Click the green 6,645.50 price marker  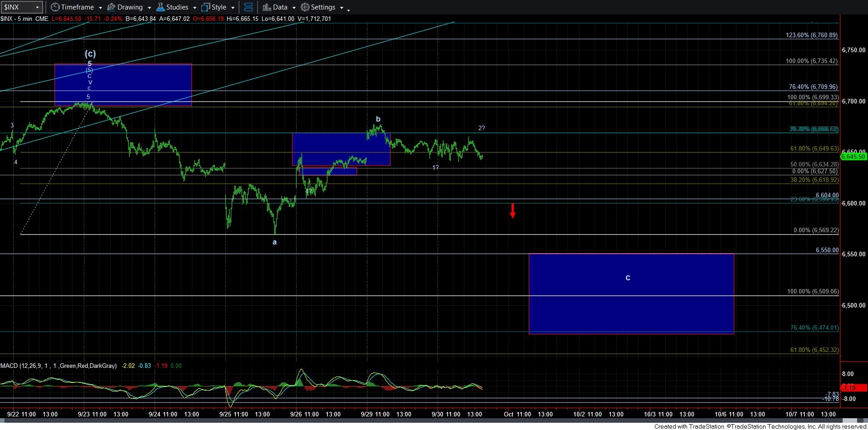click(x=853, y=156)
